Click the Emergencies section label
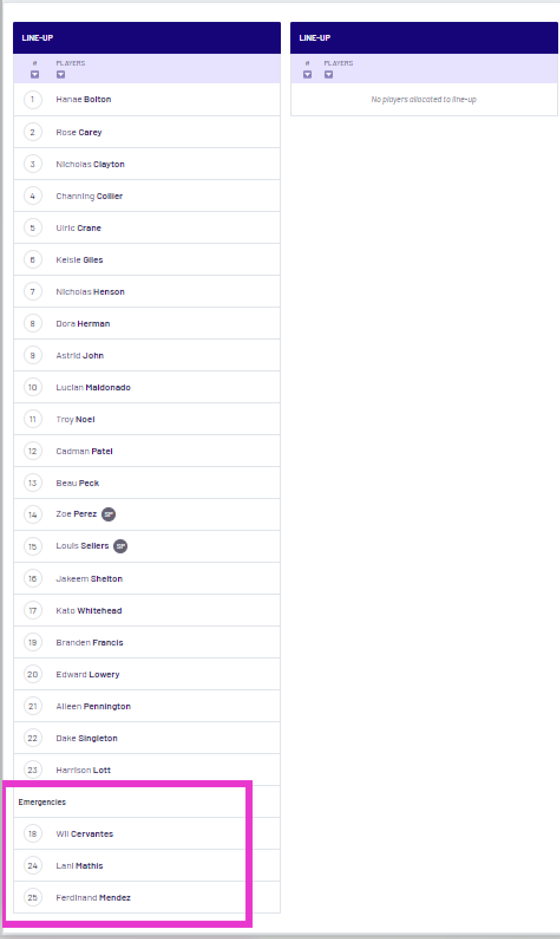560x939 pixels. (x=42, y=801)
